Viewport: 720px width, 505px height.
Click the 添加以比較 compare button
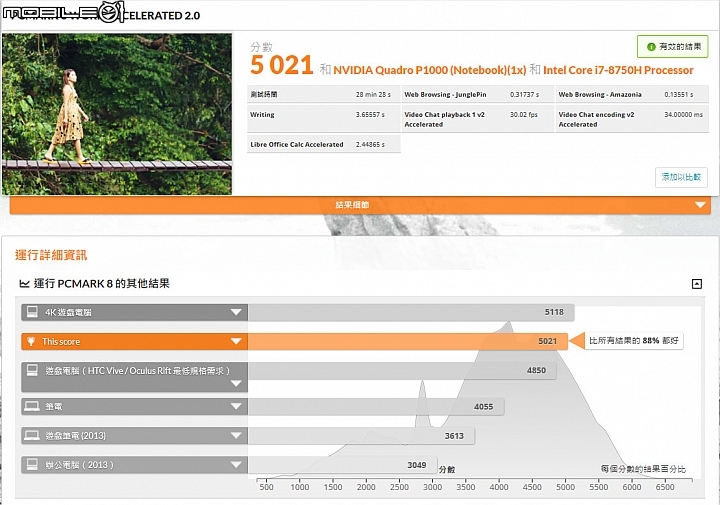tap(681, 177)
